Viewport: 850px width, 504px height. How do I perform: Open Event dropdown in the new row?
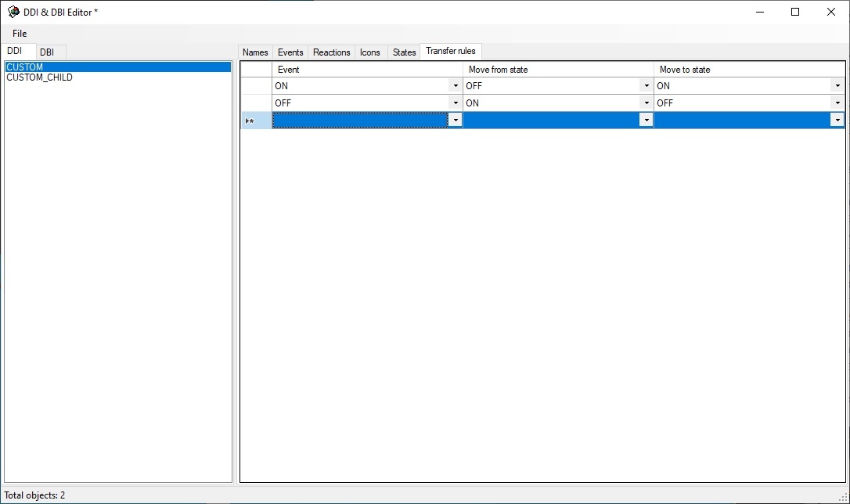point(455,121)
